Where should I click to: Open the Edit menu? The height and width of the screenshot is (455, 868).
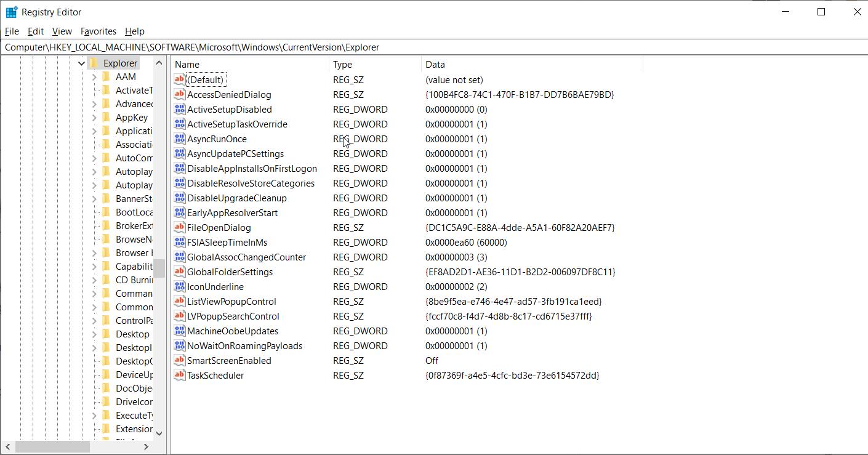click(36, 31)
